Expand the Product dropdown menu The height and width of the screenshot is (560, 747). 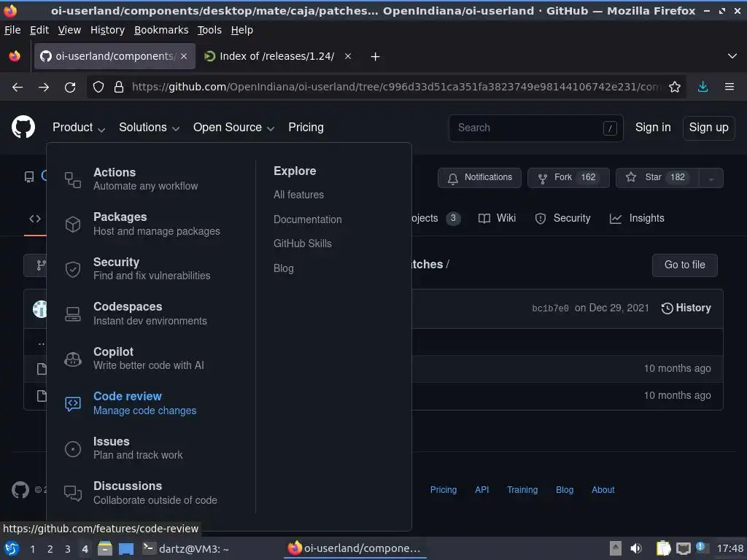[x=79, y=127]
